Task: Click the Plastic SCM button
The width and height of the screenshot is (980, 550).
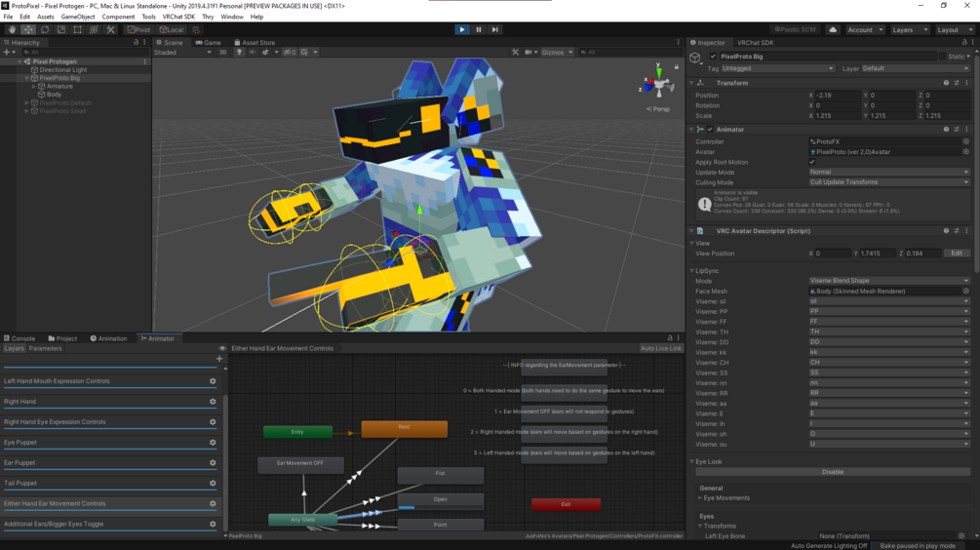Action: (x=795, y=29)
